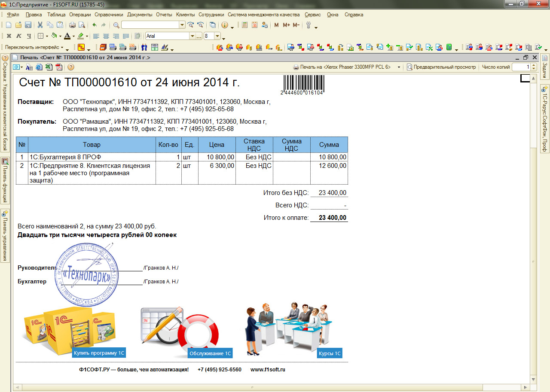Click the text font color A swatch

pyautogui.click(x=67, y=36)
